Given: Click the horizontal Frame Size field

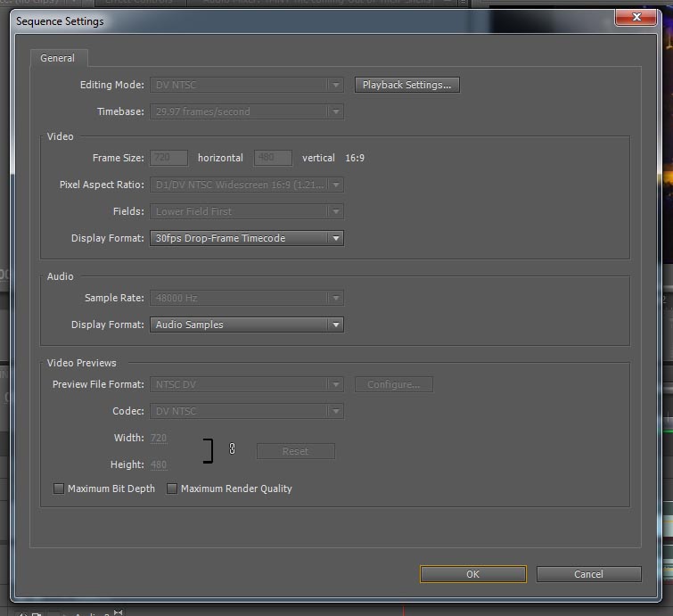Looking at the screenshot, I should click(169, 158).
